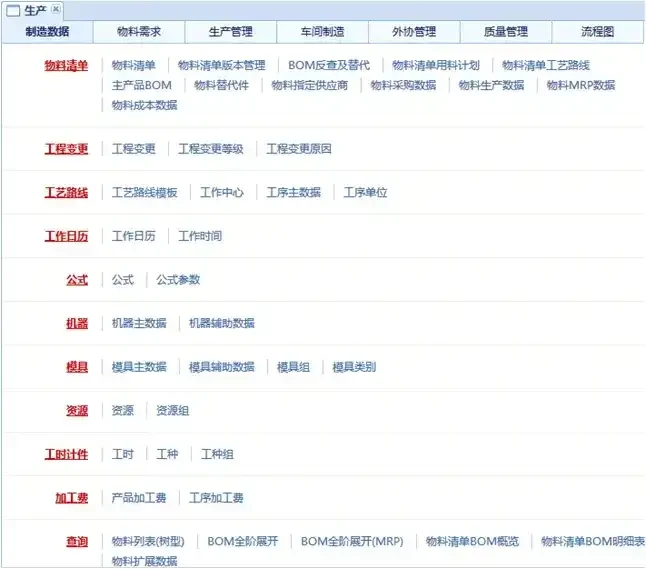Viewport: 646px width, 569px height.
Task: Open the 工种 link
Action: (x=167, y=454)
